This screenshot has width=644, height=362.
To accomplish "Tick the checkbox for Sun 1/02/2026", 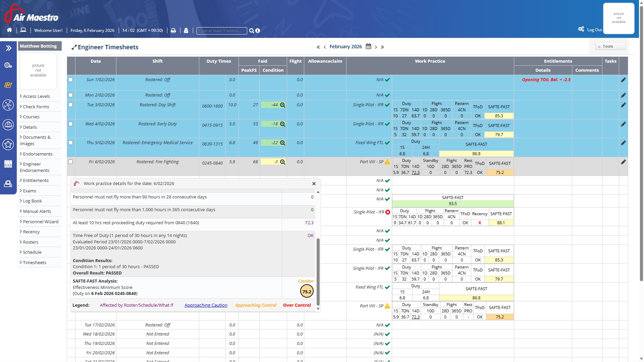I will coord(70,80).
